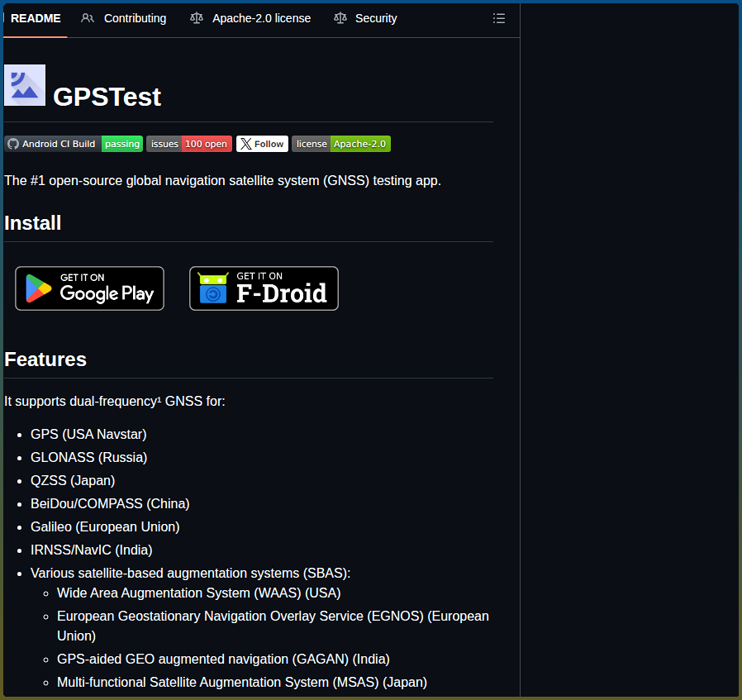Viewport: 742px width, 700px height.
Task: Click the MSAS (Japan) list item
Action: coord(242,683)
